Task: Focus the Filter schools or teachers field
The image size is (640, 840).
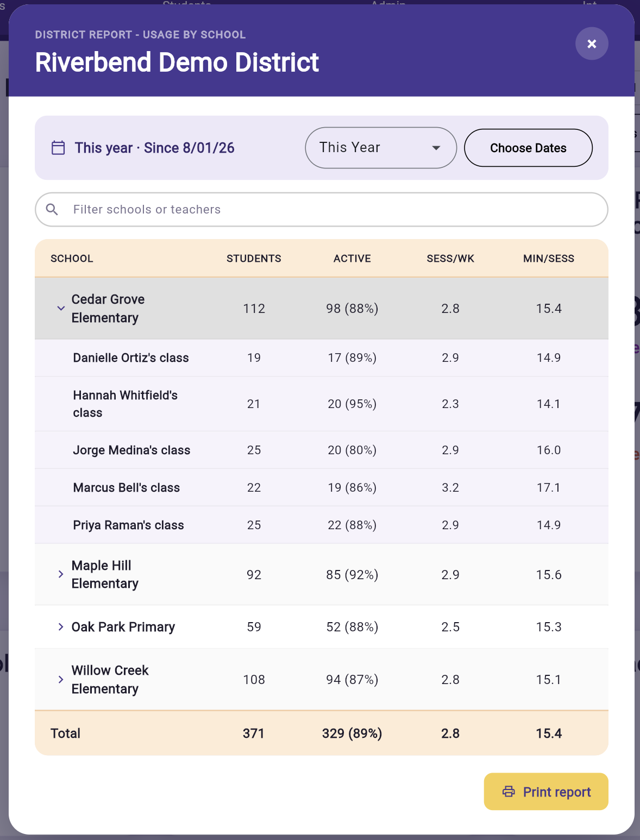Action: 322,210
